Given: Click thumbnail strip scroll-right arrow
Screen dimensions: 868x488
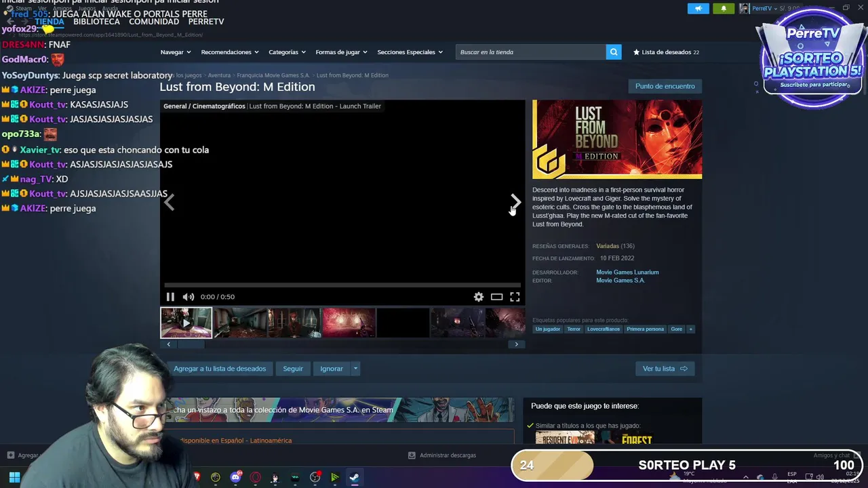Looking at the screenshot, I should pyautogui.click(x=517, y=344).
